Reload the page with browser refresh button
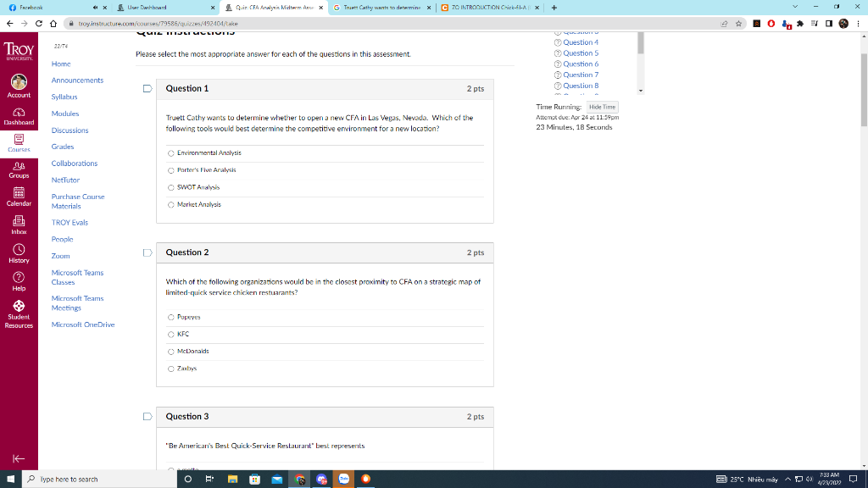Viewport: 868px width, 488px height. coord(39,23)
